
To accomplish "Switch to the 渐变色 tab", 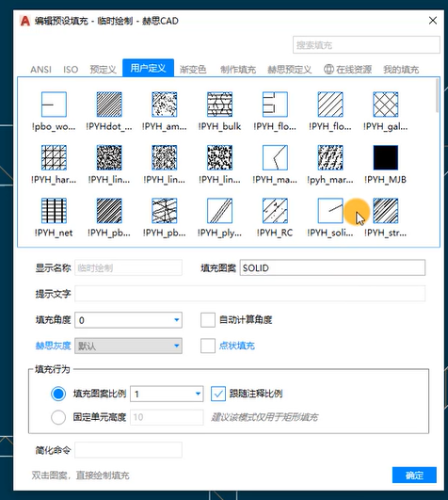I will (x=193, y=69).
